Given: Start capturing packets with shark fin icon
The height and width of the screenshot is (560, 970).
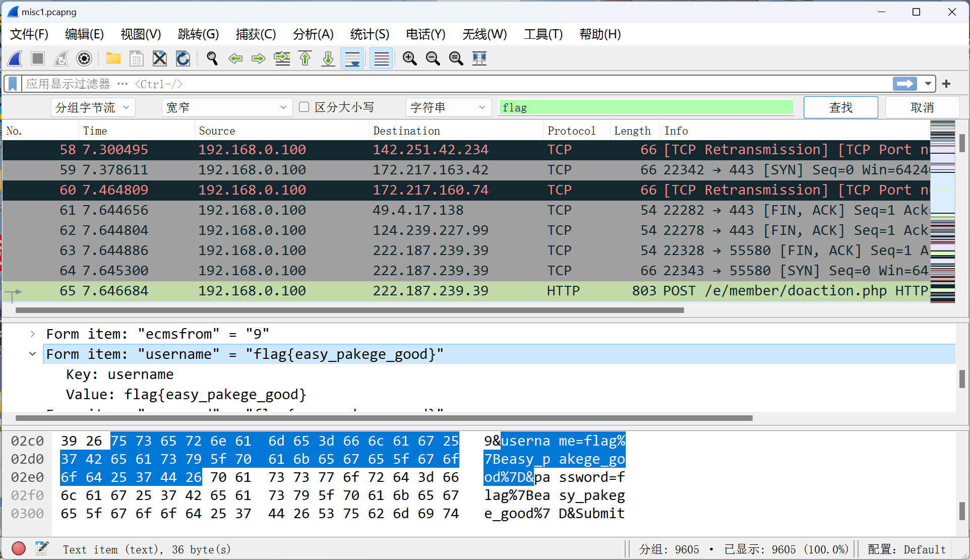Looking at the screenshot, I should (15, 58).
